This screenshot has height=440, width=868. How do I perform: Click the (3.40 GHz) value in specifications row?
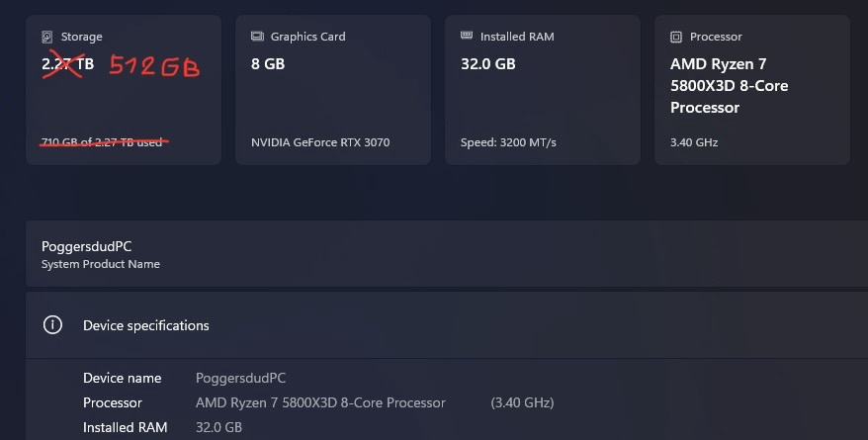(522, 402)
